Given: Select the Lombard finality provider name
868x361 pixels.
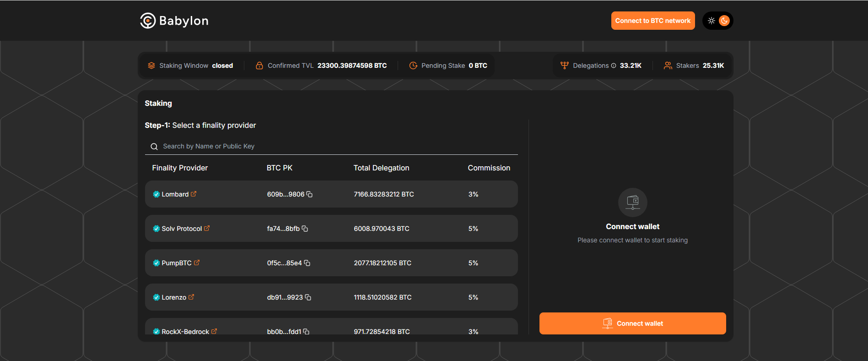Looking at the screenshot, I should point(175,194).
